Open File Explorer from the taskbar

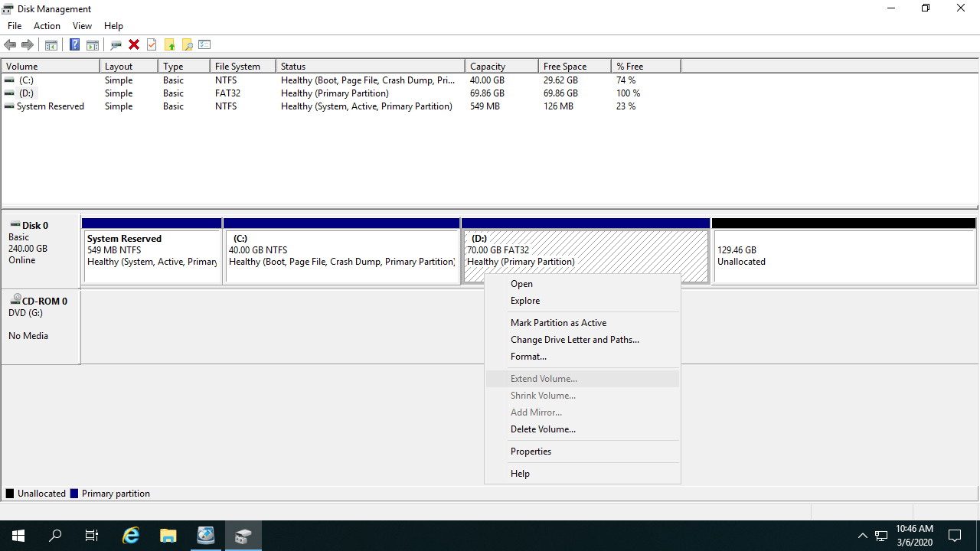point(168,535)
